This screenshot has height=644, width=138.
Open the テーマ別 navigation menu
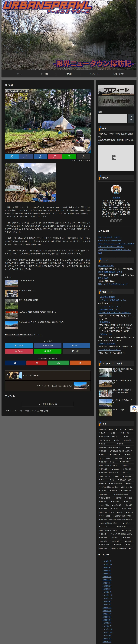point(44,74)
